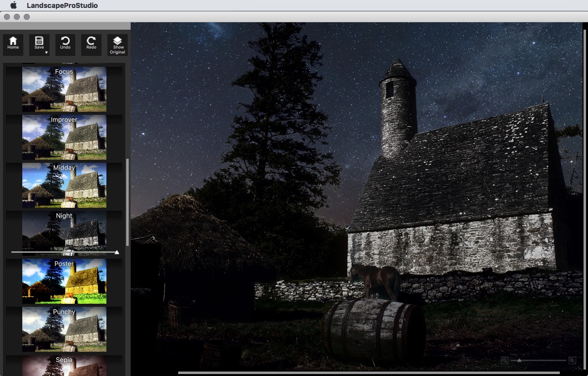This screenshot has width=588, height=376.
Task: Choose the Punchy preset
Action: tap(64, 330)
